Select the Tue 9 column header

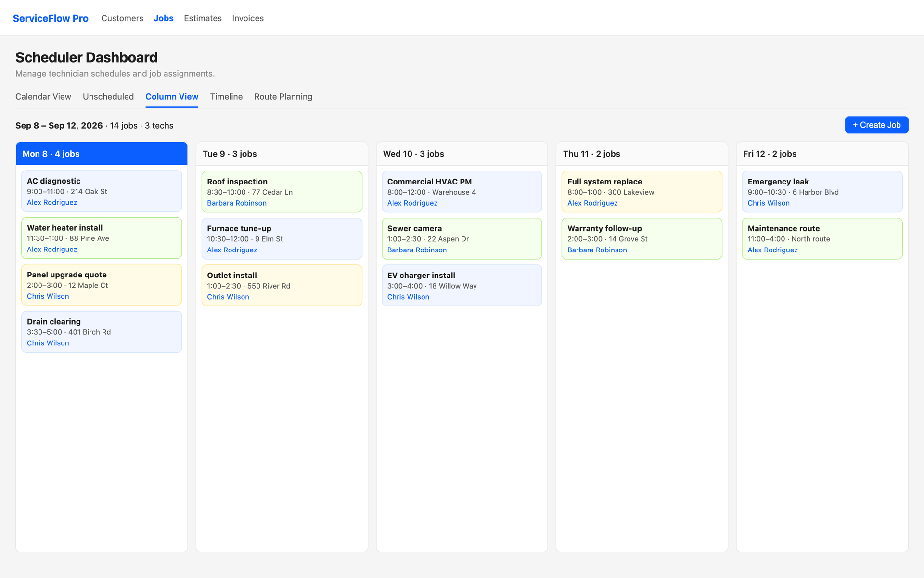282,154
